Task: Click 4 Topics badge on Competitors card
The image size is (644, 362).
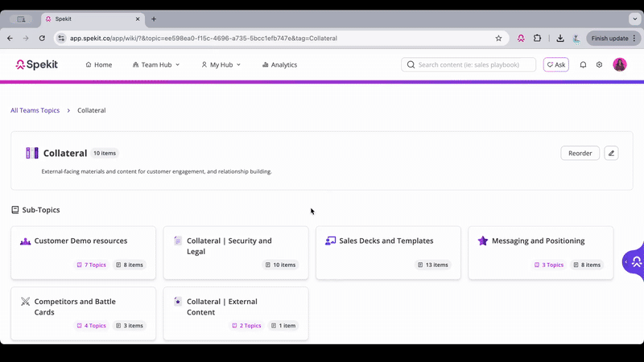Action: [91, 326]
